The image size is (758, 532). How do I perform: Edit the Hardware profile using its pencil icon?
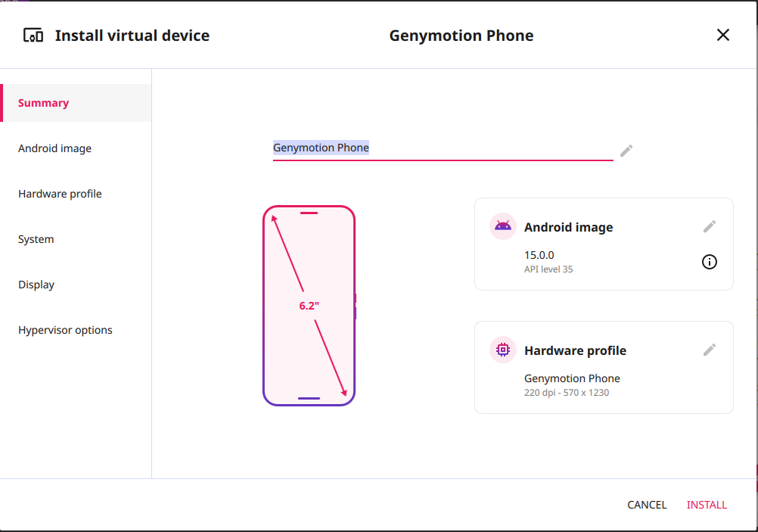coord(710,349)
